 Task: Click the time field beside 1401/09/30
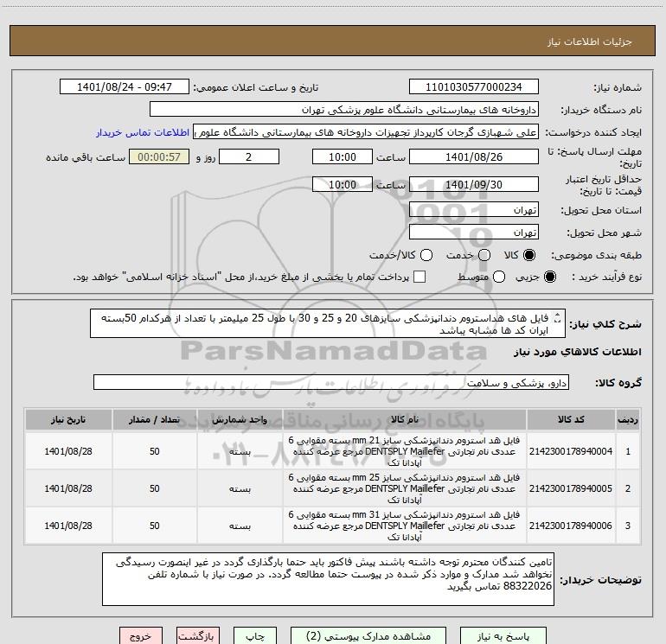click(343, 184)
